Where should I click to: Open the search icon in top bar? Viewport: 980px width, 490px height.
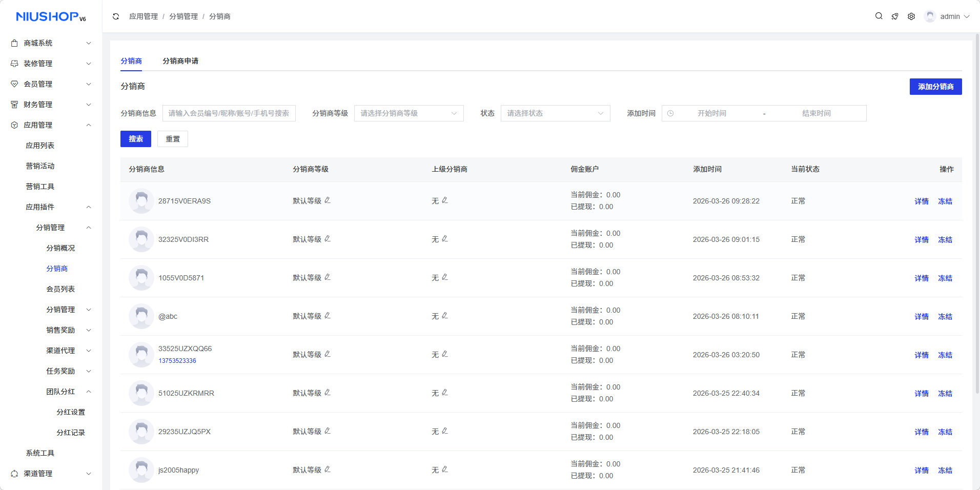(x=879, y=16)
